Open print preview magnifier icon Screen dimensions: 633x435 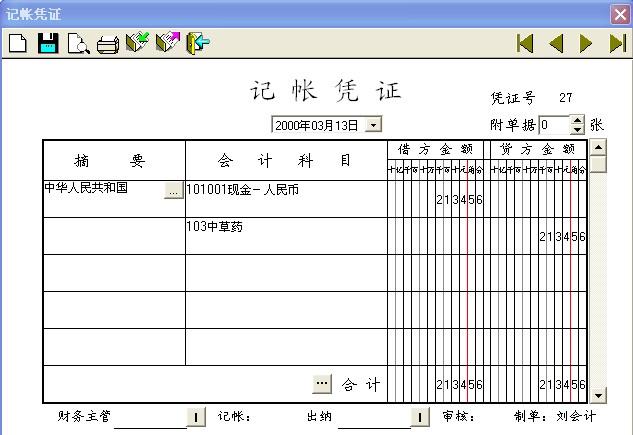coord(78,44)
